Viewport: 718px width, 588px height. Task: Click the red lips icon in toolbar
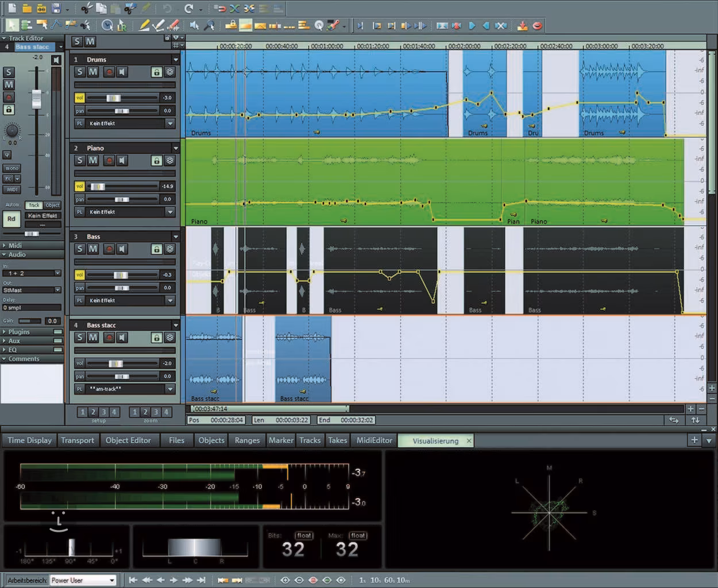click(x=537, y=25)
